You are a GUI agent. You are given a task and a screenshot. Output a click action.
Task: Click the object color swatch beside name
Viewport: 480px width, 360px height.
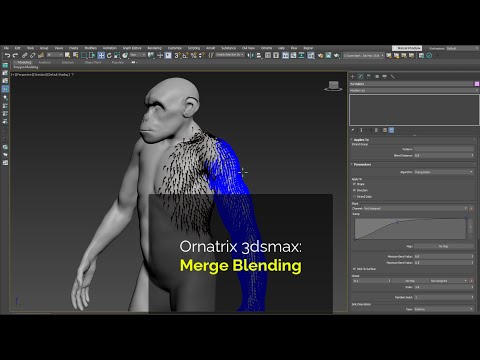tap(477, 84)
